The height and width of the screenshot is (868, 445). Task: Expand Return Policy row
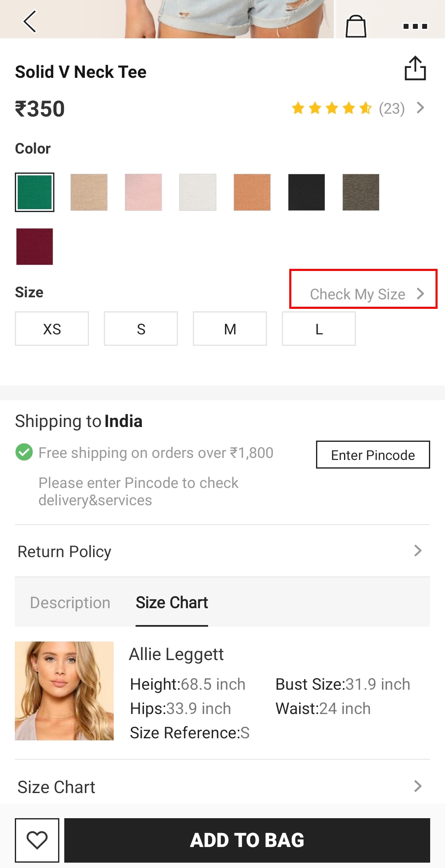click(222, 551)
